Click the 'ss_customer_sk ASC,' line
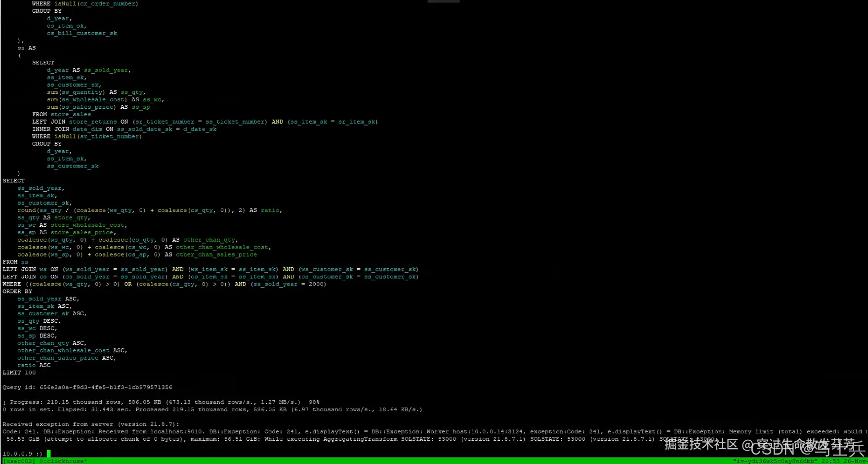 coord(52,313)
